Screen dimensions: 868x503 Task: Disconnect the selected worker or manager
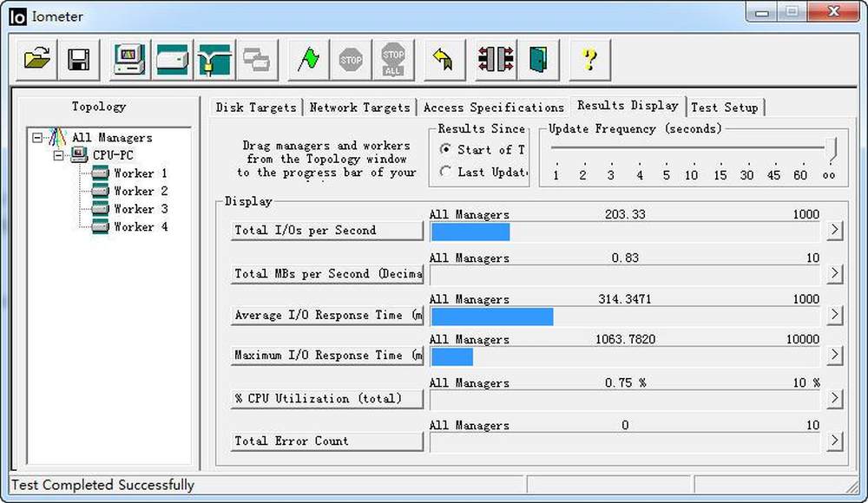click(496, 59)
